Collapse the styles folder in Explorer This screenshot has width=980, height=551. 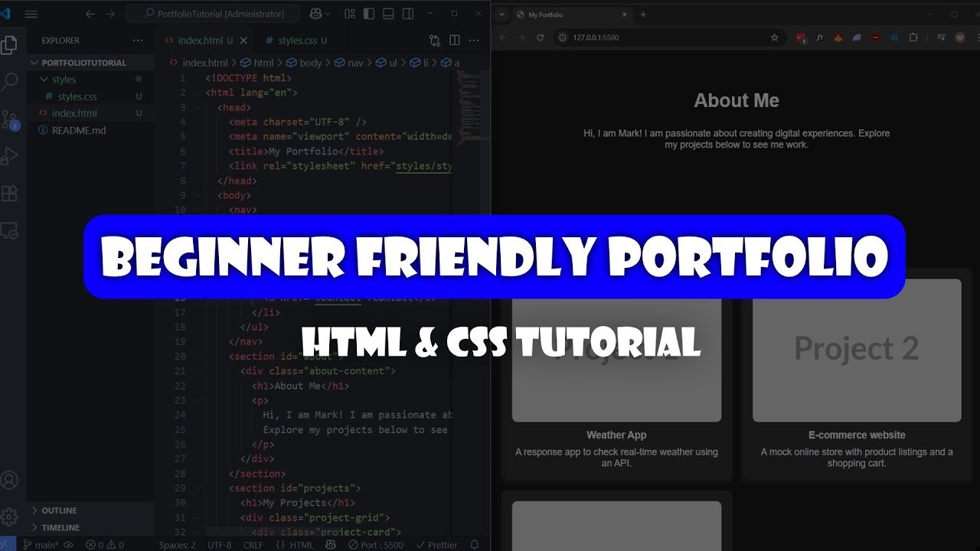tap(44, 80)
